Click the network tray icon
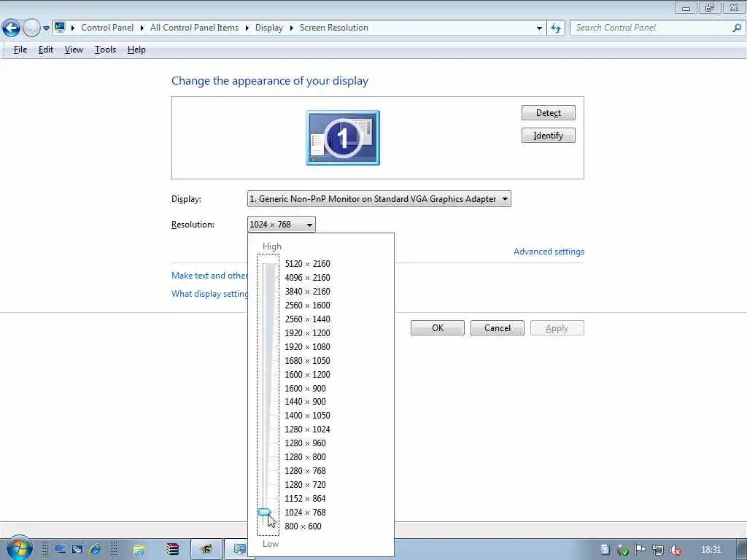The image size is (747, 560). click(x=658, y=550)
